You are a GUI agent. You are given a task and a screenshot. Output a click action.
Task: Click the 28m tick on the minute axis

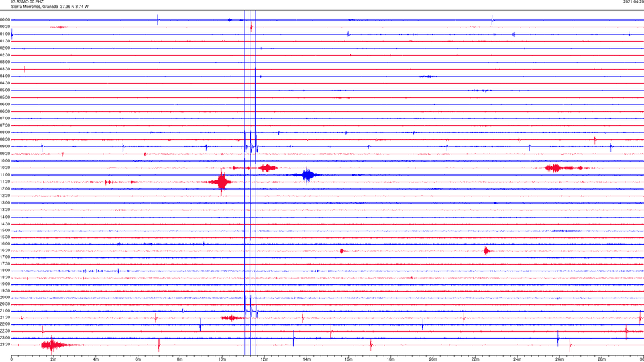[602, 359]
